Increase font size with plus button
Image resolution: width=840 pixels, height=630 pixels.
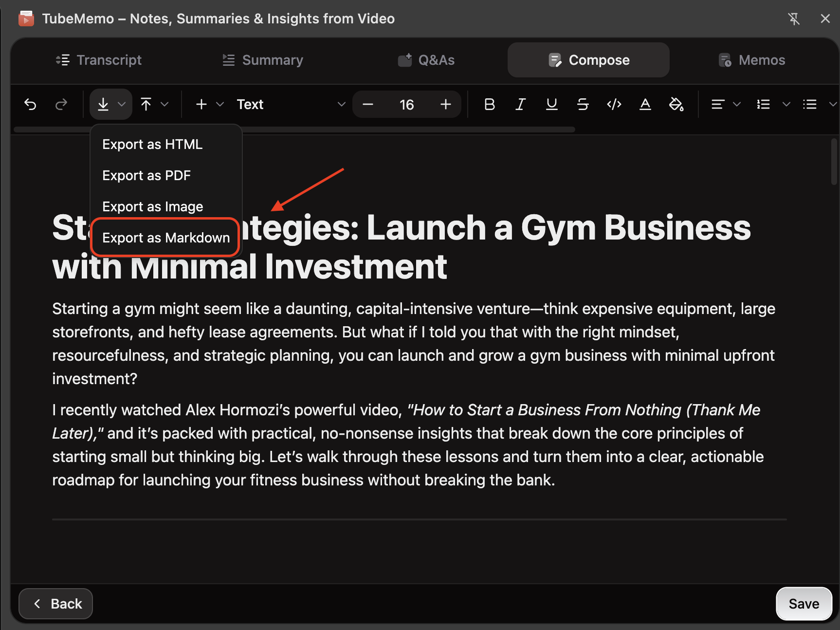[x=446, y=104]
